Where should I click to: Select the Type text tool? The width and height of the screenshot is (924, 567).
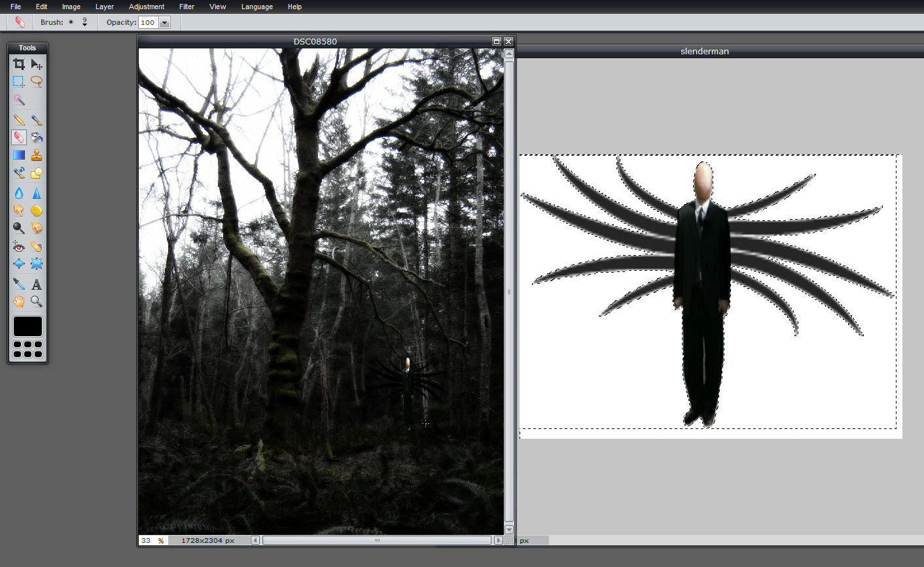coord(37,284)
